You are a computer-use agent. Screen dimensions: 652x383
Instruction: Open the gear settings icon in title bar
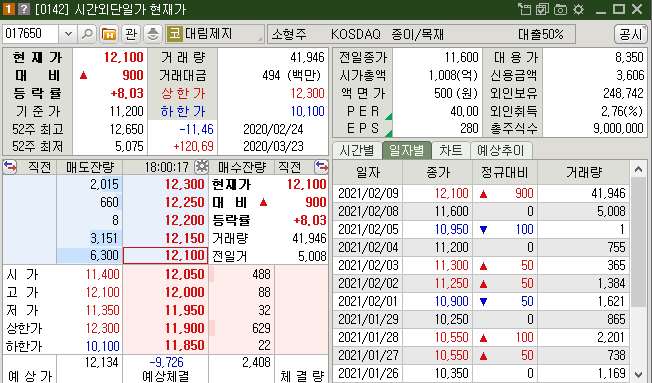(578, 9)
